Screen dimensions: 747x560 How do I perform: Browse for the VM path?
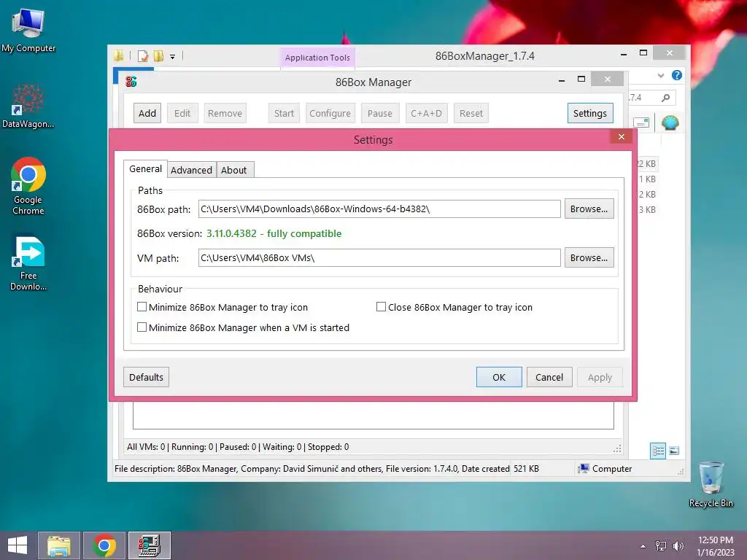[589, 257]
